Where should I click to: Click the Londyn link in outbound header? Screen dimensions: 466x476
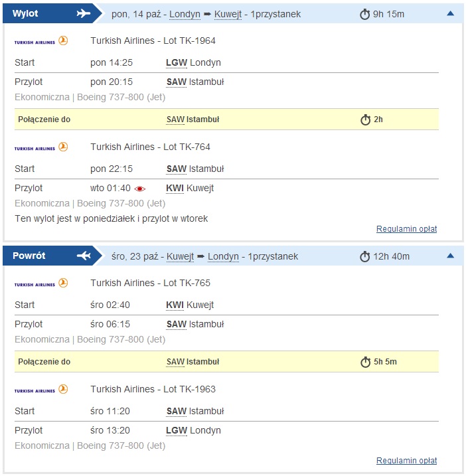point(185,14)
